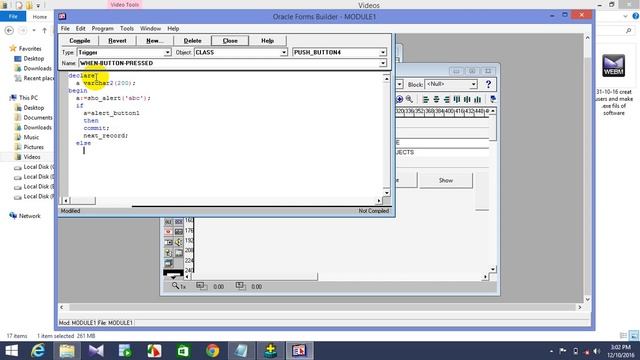Open the Program menu
Image resolution: width=640 pixels, height=360 pixels.
[x=102, y=29]
